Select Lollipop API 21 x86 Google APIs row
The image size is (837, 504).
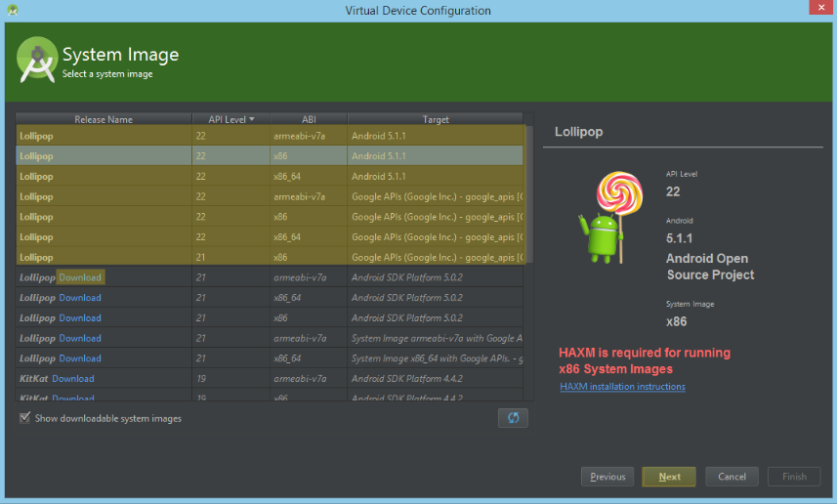(270, 257)
